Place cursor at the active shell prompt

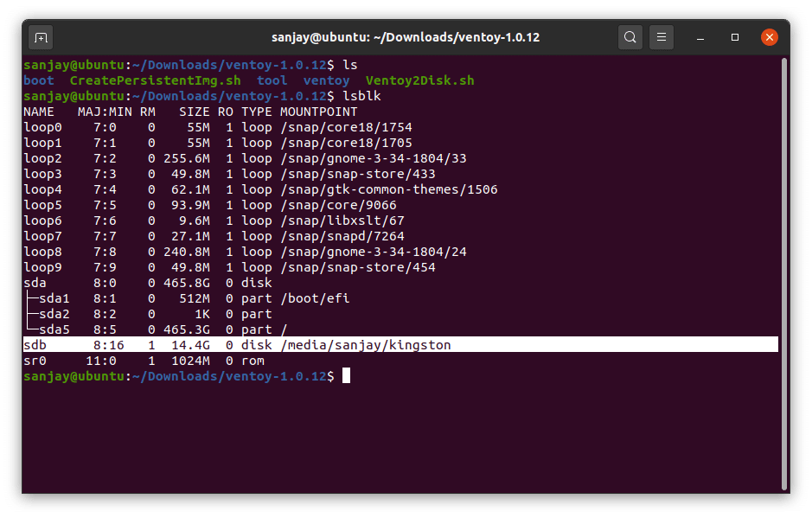coord(345,375)
